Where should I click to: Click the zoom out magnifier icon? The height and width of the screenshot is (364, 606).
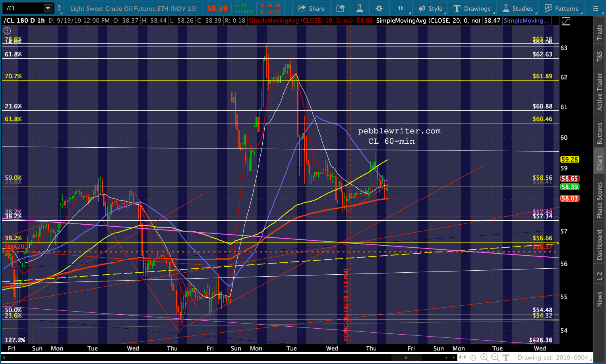pyautogui.click(x=495, y=357)
